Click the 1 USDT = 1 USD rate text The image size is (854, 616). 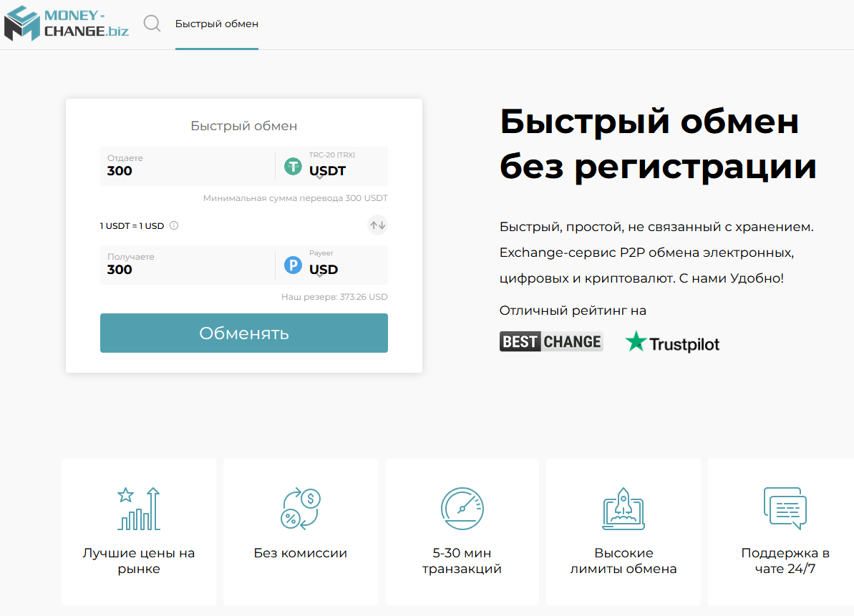[132, 226]
